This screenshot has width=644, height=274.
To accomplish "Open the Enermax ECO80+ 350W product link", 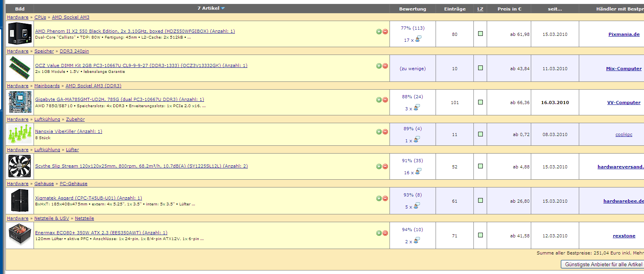I will [101, 233].
